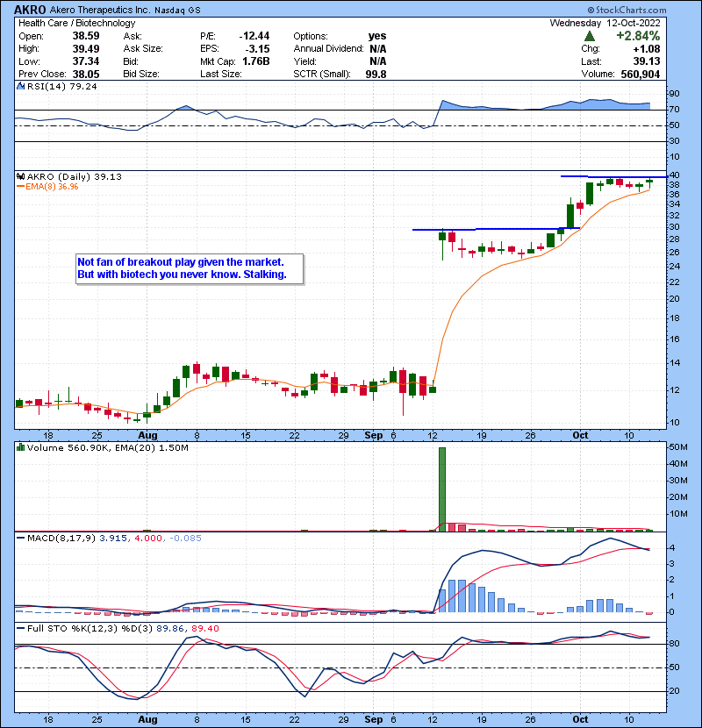Click the Volume value 560,904 in header

(641, 74)
